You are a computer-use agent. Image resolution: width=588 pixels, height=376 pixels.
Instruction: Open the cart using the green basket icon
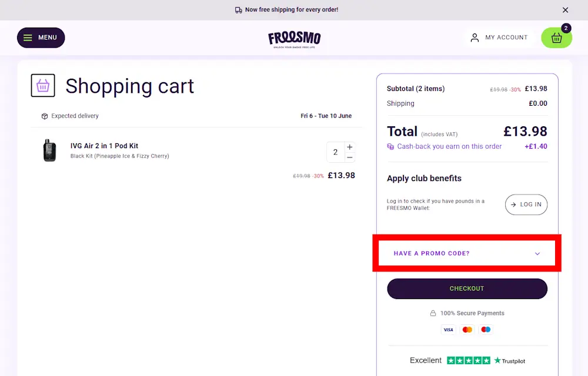point(556,38)
